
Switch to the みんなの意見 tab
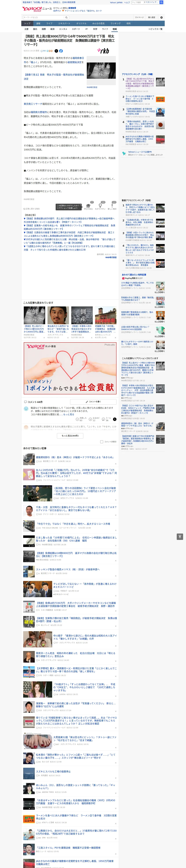tap(99, 24)
